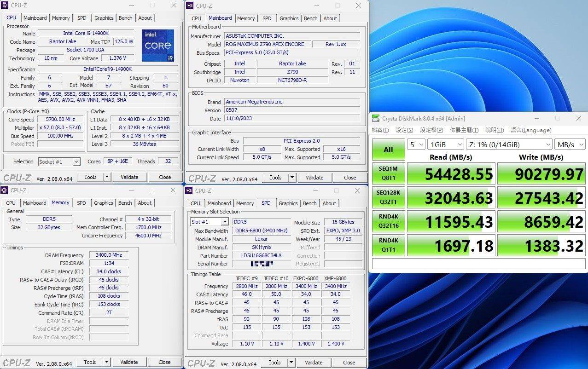
Task: Open the 說明(H) menu in CrystalDiskMark
Action: (x=494, y=130)
